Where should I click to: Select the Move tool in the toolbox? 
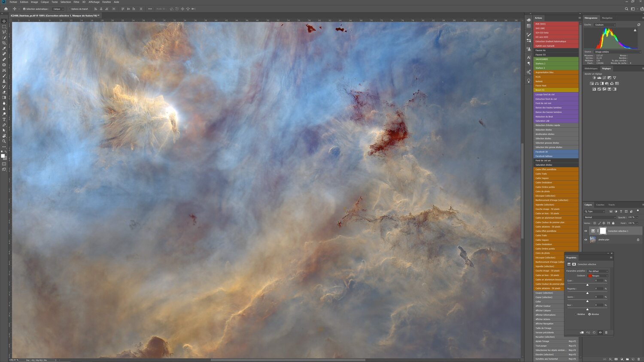point(4,21)
